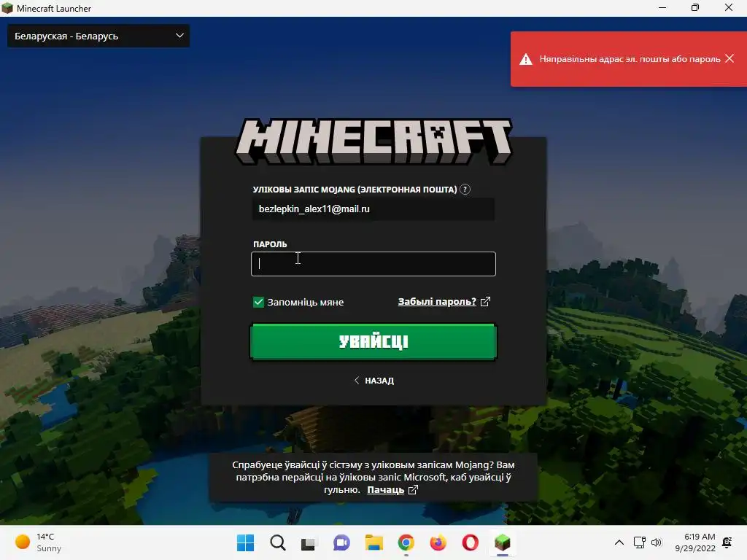Click the Minecraft Launcher taskbar icon
The height and width of the screenshot is (560, 747).
pyautogui.click(x=503, y=542)
